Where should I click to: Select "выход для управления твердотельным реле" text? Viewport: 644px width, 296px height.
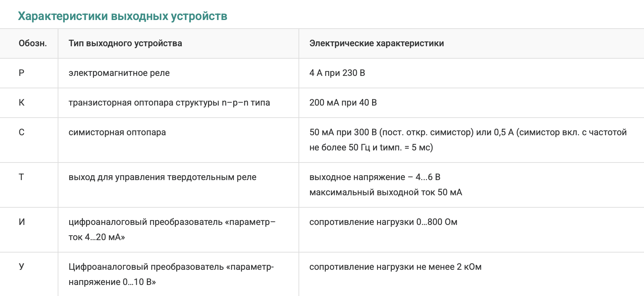point(162,177)
